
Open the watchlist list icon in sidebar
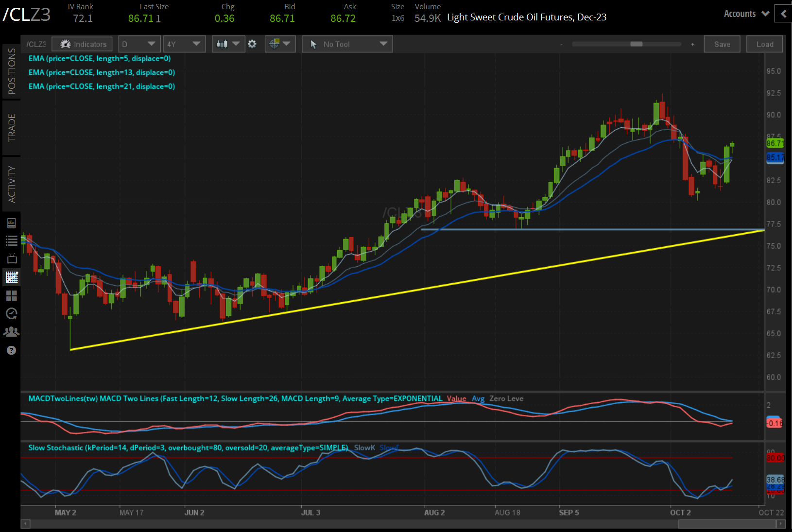pos(11,240)
